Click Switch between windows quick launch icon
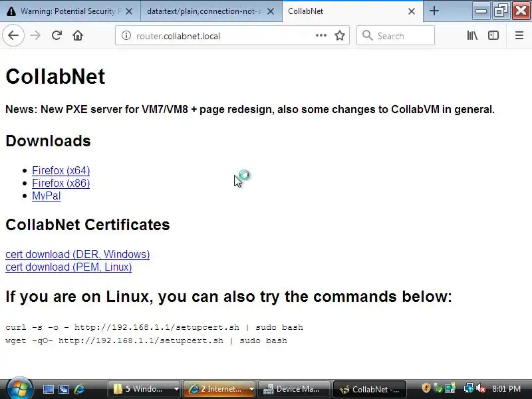This screenshot has height=399, width=532. tap(63, 389)
